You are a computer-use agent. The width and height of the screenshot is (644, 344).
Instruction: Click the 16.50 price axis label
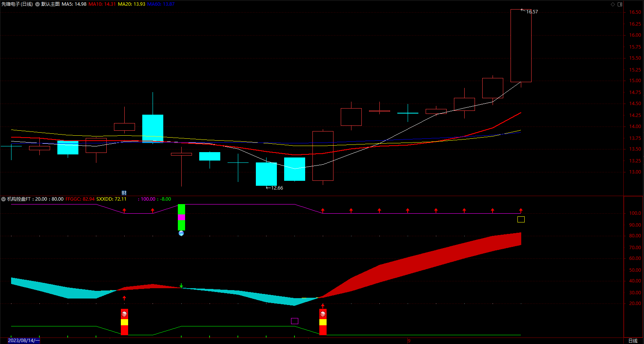tap(635, 12)
